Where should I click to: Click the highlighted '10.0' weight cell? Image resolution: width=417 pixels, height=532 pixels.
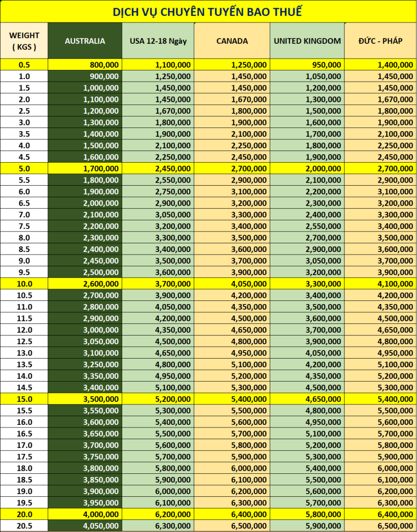pyautogui.click(x=24, y=284)
